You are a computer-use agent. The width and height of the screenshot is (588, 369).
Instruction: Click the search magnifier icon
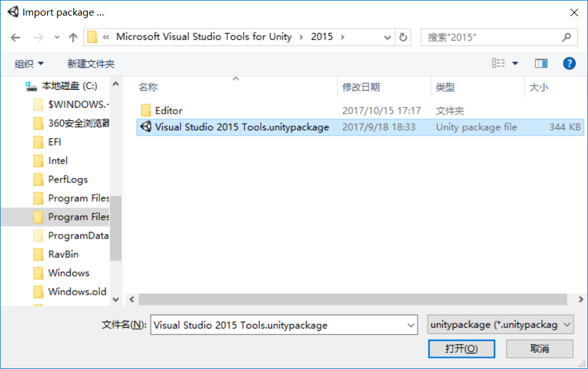point(567,37)
